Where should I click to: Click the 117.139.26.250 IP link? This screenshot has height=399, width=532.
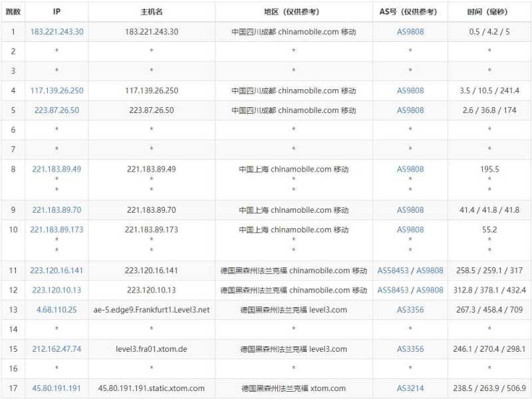click(57, 90)
